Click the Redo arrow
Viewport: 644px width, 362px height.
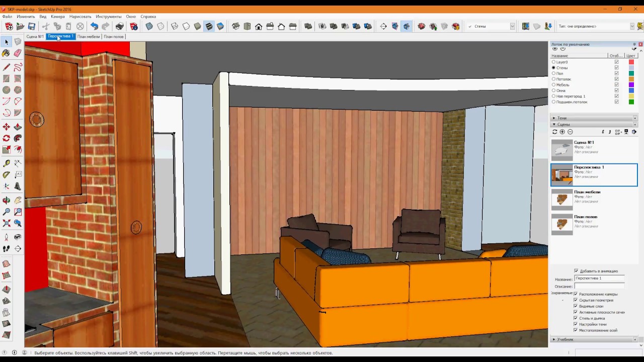[x=105, y=27]
